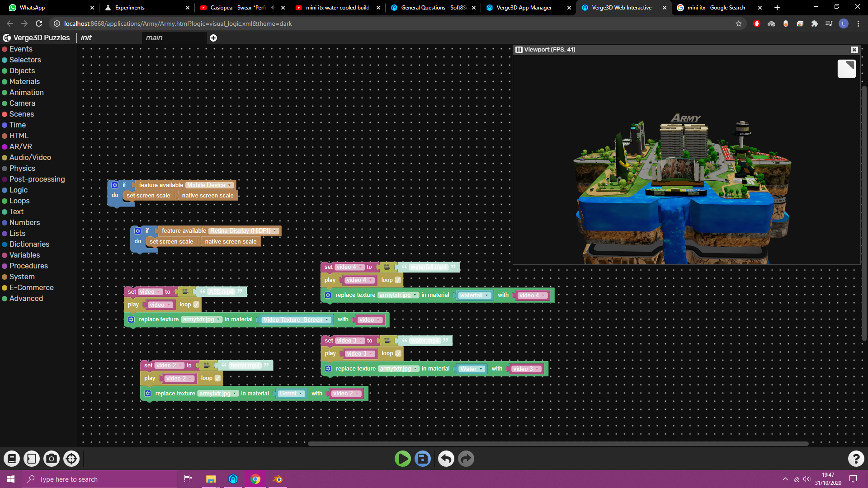The image size is (868, 488).
Task: Open File Explorer from the taskbar
Action: 211,479
